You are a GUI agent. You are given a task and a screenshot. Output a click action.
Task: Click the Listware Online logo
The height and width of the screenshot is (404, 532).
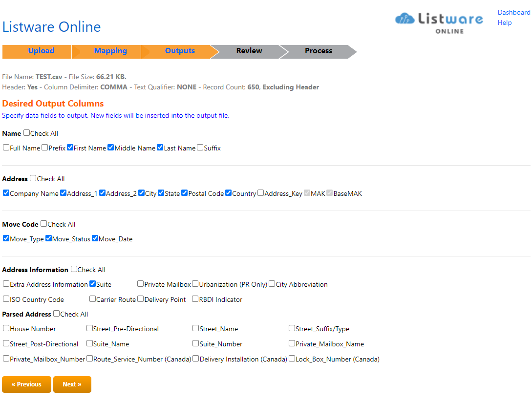(439, 22)
